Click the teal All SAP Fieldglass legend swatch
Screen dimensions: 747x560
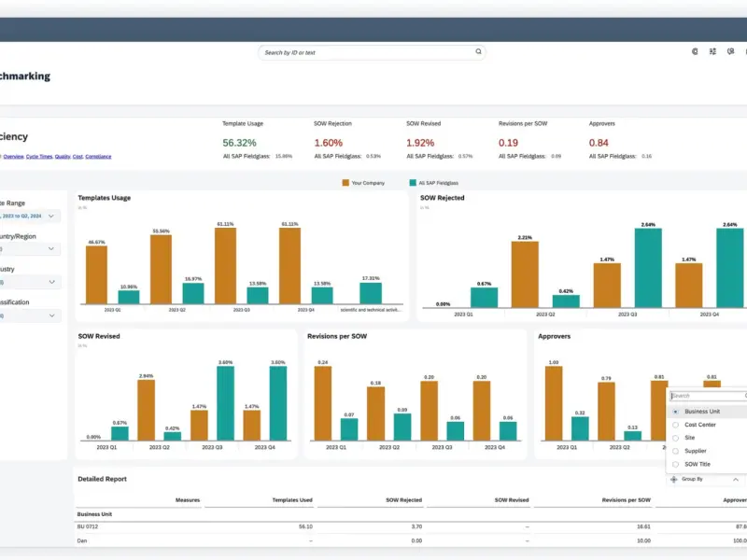coord(412,183)
